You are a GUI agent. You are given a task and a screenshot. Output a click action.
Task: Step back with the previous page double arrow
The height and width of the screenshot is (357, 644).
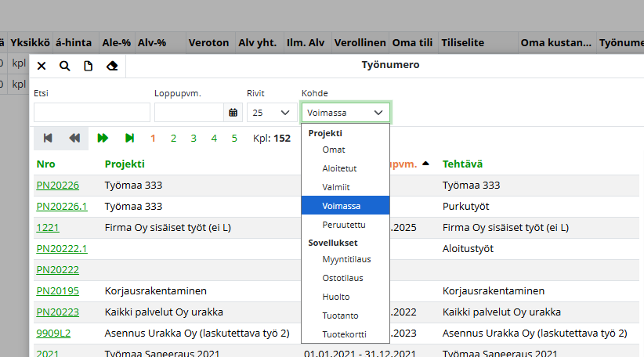[74, 138]
